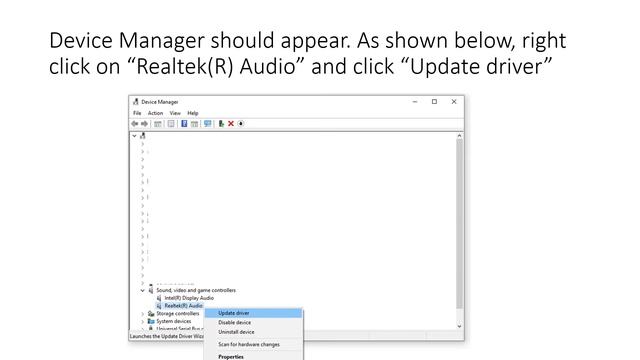The width and height of the screenshot is (640, 360).
Task: Open the File menu
Action: pos(137,113)
